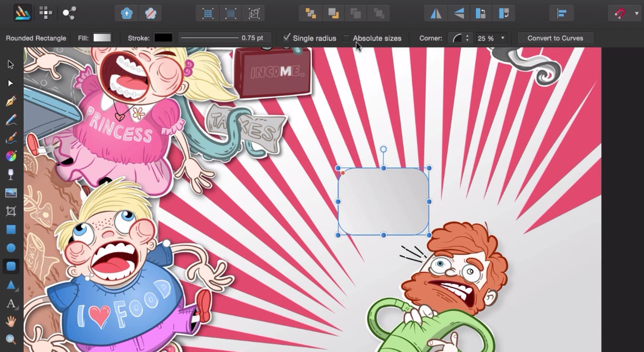Flip selection horizontally
The width and height of the screenshot is (644, 352).
pos(436,13)
